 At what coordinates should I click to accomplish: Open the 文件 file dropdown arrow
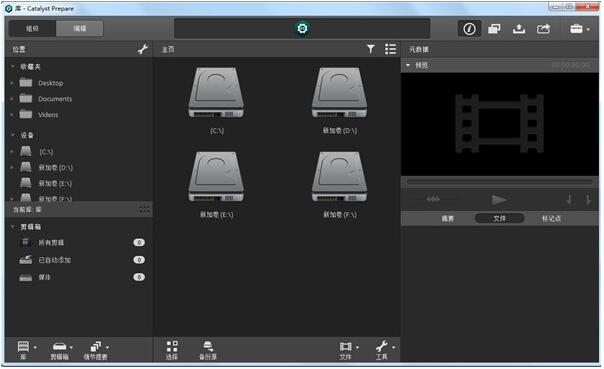pos(357,347)
